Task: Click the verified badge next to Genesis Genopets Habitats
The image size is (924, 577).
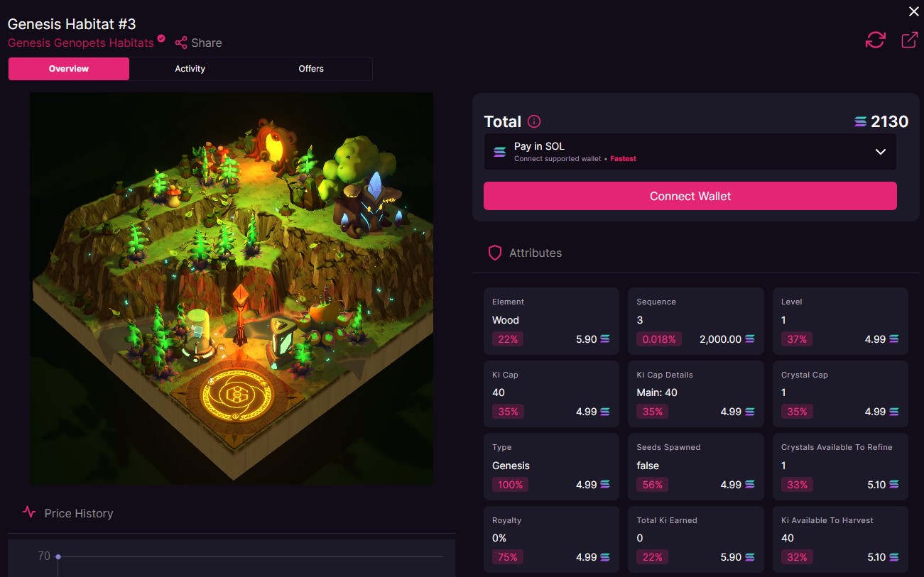Action: point(161,39)
